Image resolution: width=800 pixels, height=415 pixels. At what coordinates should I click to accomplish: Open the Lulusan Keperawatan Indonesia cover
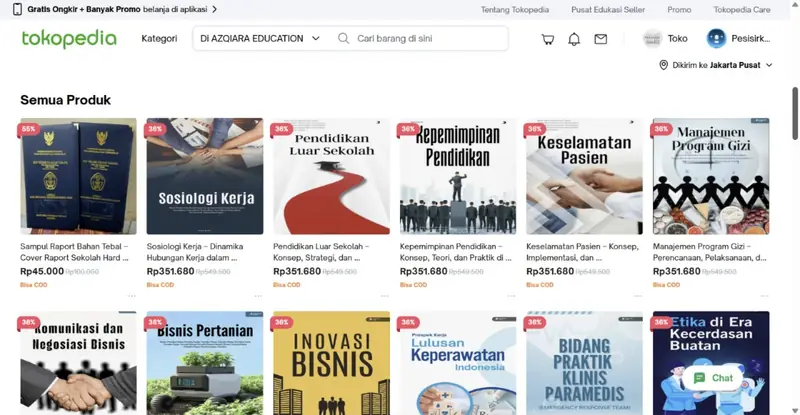pyautogui.click(x=458, y=363)
